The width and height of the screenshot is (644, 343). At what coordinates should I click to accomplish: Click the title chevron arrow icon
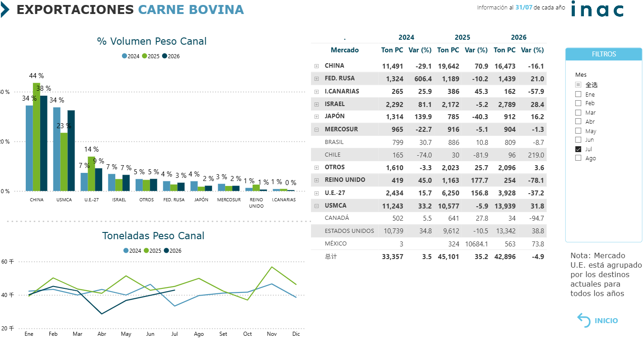pos(5,9)
